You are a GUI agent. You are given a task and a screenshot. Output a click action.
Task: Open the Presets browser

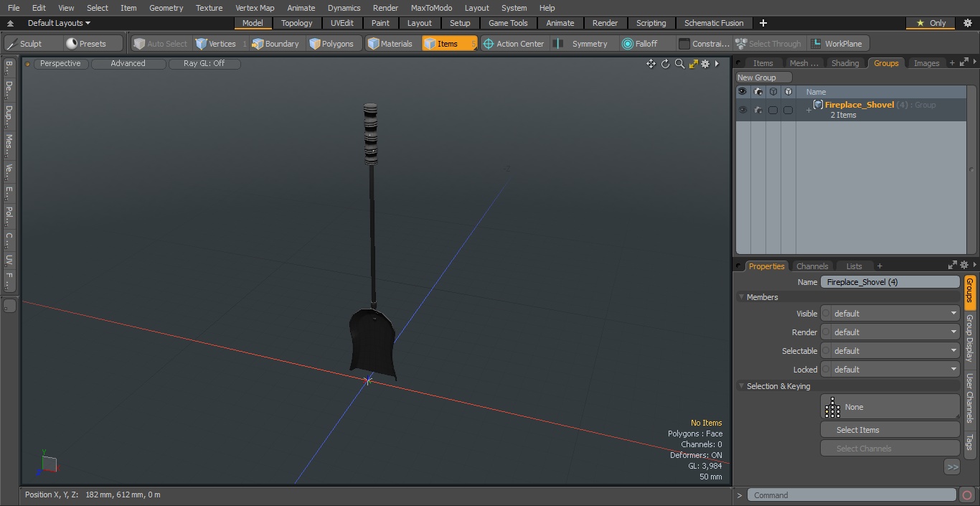pos(92,44)
